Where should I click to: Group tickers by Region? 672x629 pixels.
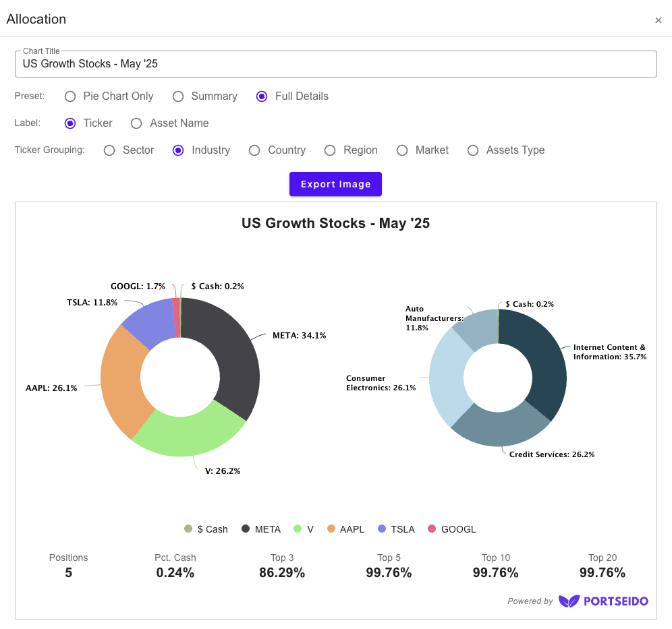coord(330,150)
